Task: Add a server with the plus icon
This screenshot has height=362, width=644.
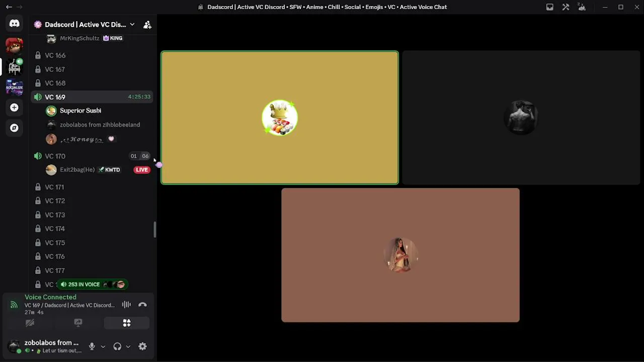Action: tap(14, 108)
